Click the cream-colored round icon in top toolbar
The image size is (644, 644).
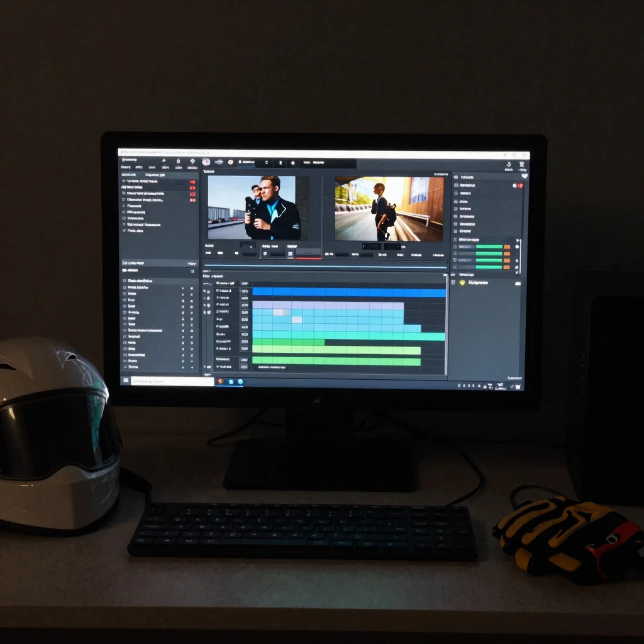[x=230, y=162]
